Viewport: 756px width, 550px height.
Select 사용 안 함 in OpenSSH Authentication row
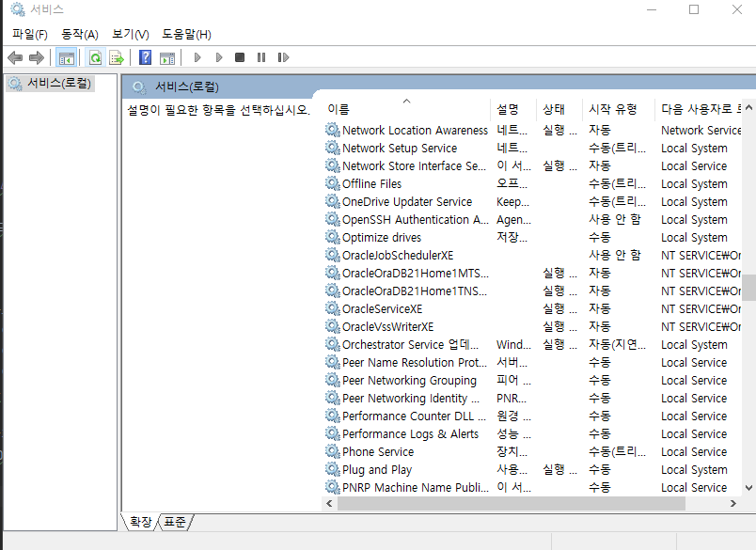point(615,219)
